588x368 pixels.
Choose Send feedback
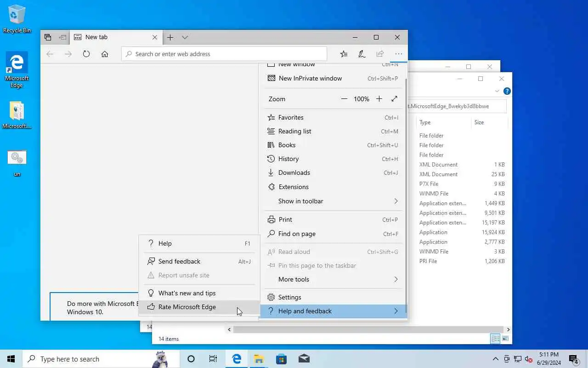tap(199, 261)
